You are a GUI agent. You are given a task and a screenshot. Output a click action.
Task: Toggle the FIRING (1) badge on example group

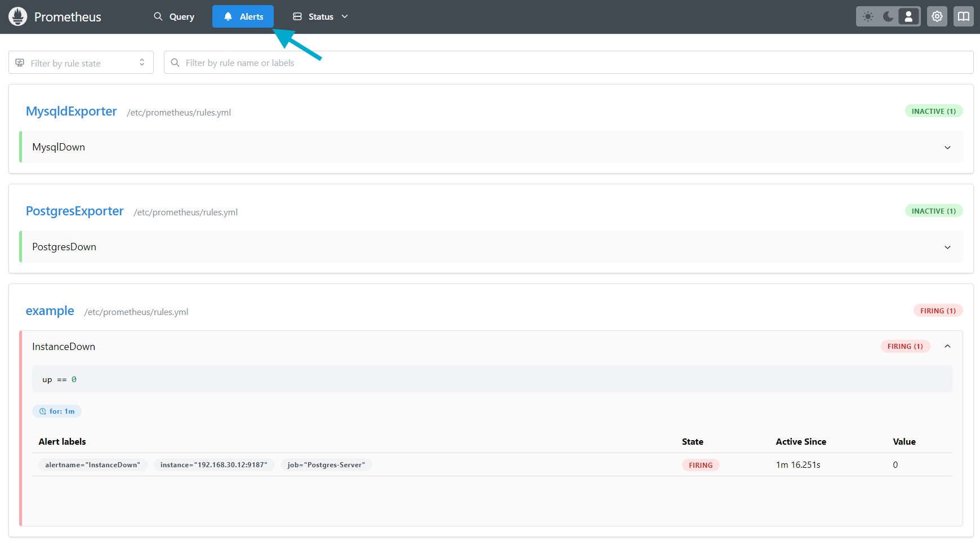coord(937,311)
